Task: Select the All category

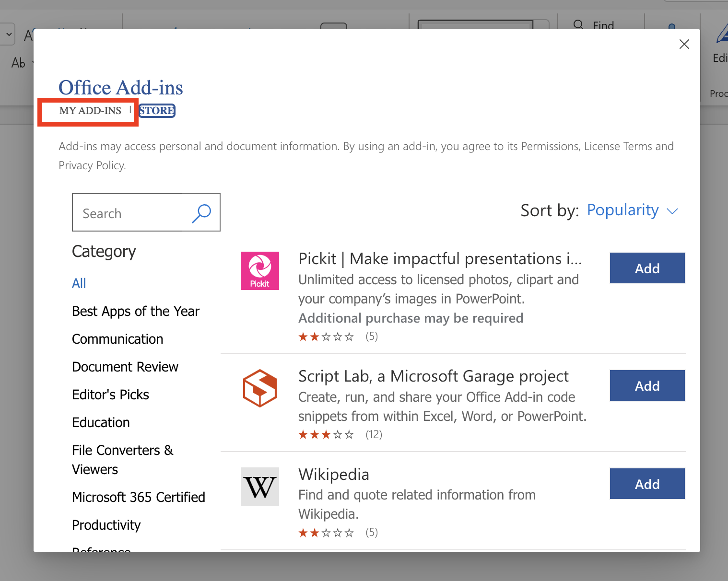Action: (79, 283)
